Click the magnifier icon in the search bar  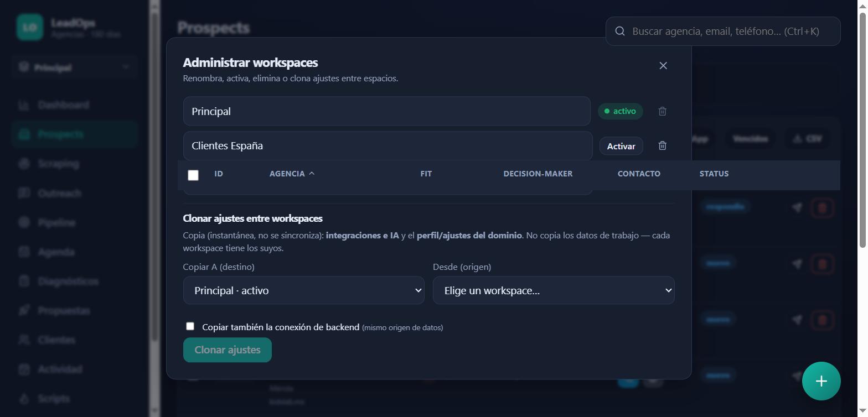(x=620, y=31)
